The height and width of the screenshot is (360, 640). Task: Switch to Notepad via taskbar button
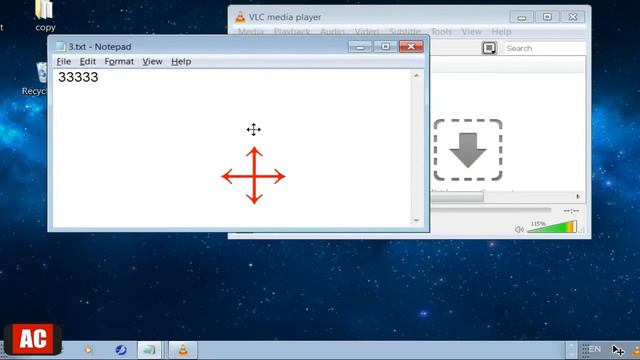pyautogui.click(x=150, y=350)
